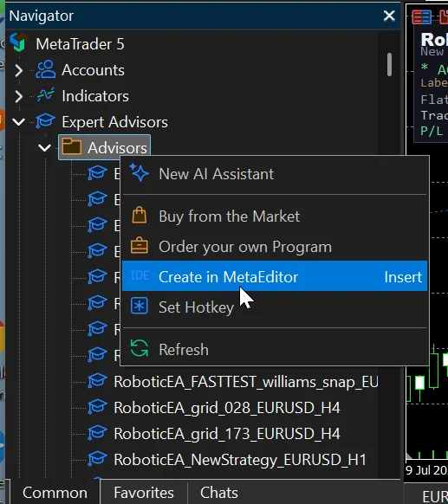448x504 pixels.
Task: Select RoboticEA_grid_173_EURUSD_H4 advisor name
Action: pyautogui.click(x=227, y=434)
